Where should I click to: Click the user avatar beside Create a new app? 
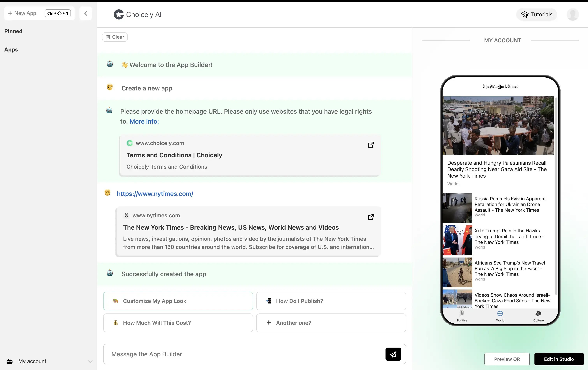pyautogui.click(x=110, y=87)
